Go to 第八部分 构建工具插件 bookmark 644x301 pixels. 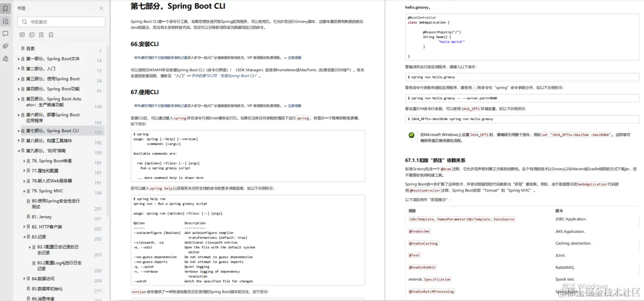(x=49, y=140)
